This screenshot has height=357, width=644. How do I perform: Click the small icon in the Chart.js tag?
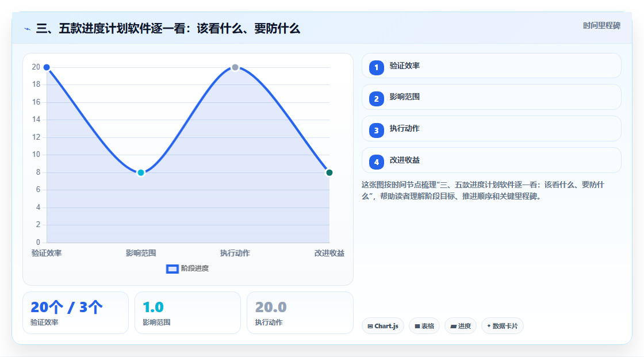[370, 326]
